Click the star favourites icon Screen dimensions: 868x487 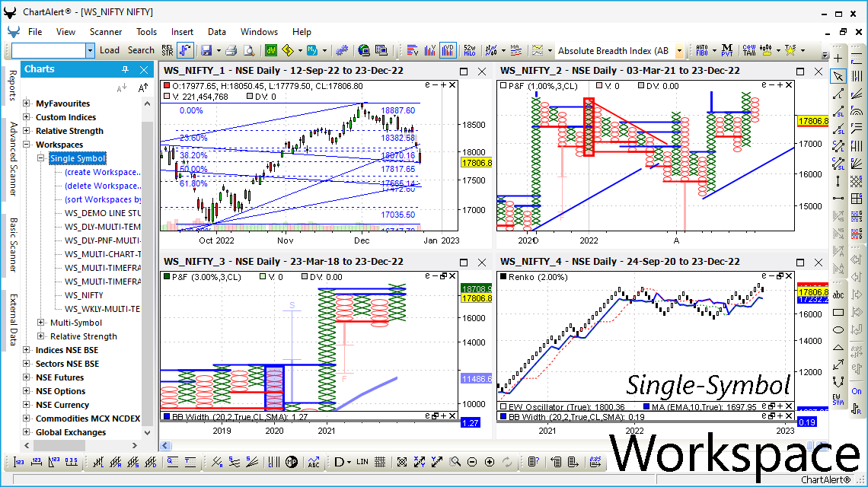point(790,50)
